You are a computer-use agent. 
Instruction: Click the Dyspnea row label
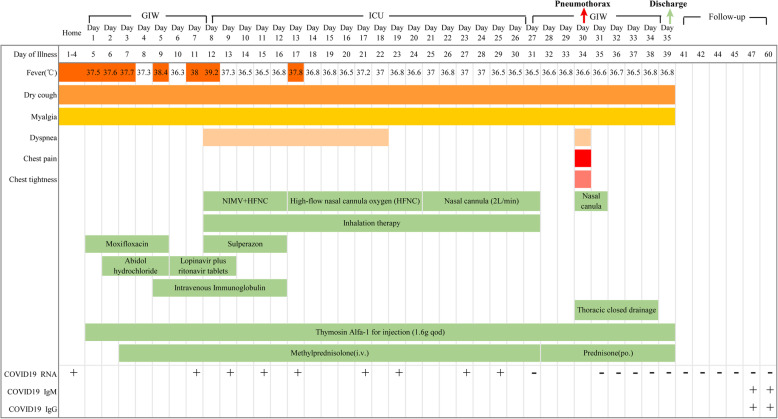click(43, 138)
